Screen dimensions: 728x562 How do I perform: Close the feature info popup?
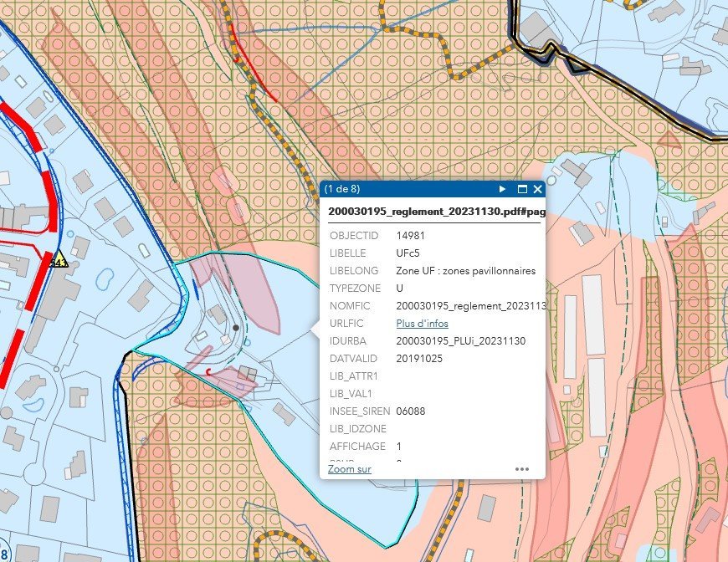click(x=537, y=190)
